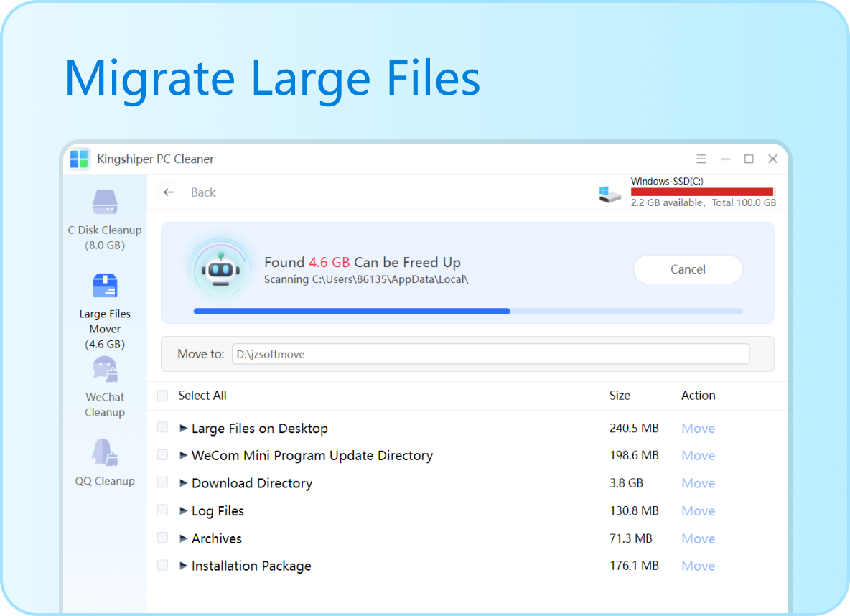Move the WeCom Mini Program Update Directory
The width and height of the screenshot is (850, 616).
coord(699,455)
